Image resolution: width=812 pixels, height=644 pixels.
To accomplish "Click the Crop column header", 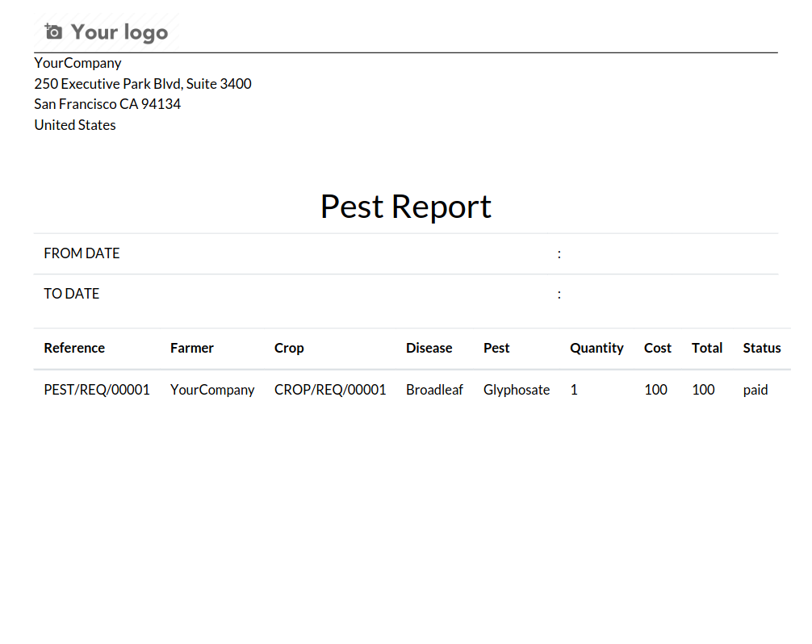I will 289,349.
